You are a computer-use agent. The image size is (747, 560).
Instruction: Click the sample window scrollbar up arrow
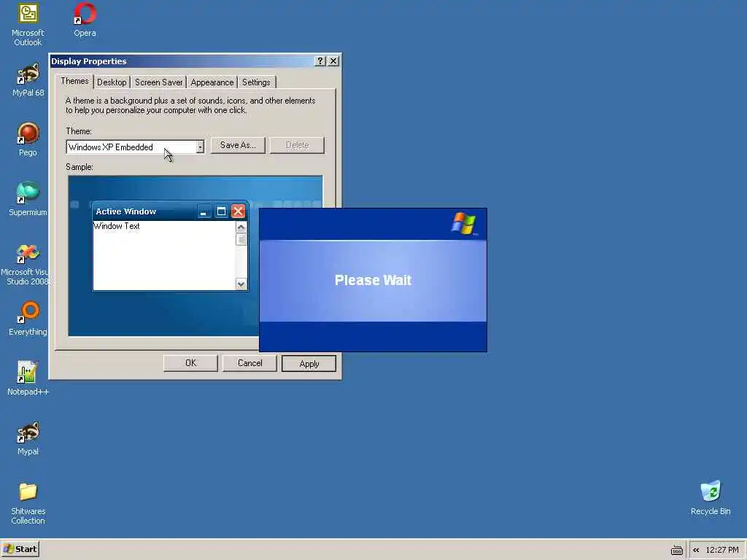(241, 227)
